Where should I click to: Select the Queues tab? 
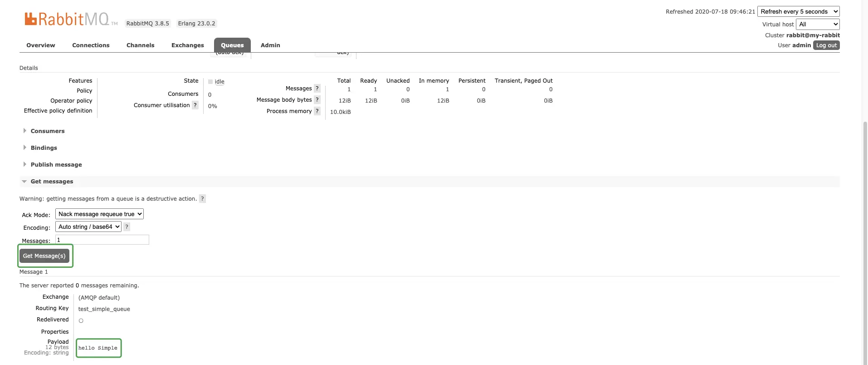tap(232, 45)
